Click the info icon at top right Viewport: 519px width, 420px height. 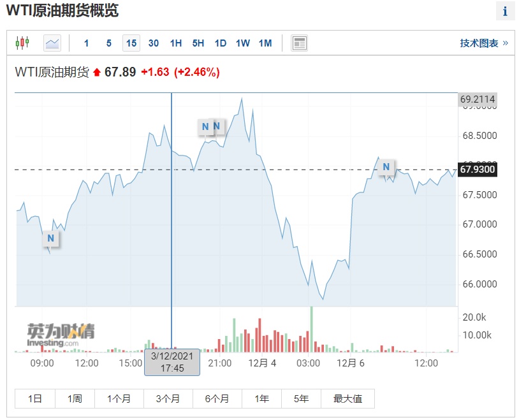point(505,11)
